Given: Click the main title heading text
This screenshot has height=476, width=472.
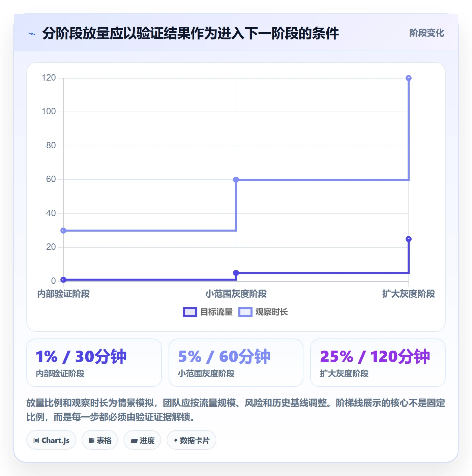Looking at the screenshot, I should [x=190, y=33].
